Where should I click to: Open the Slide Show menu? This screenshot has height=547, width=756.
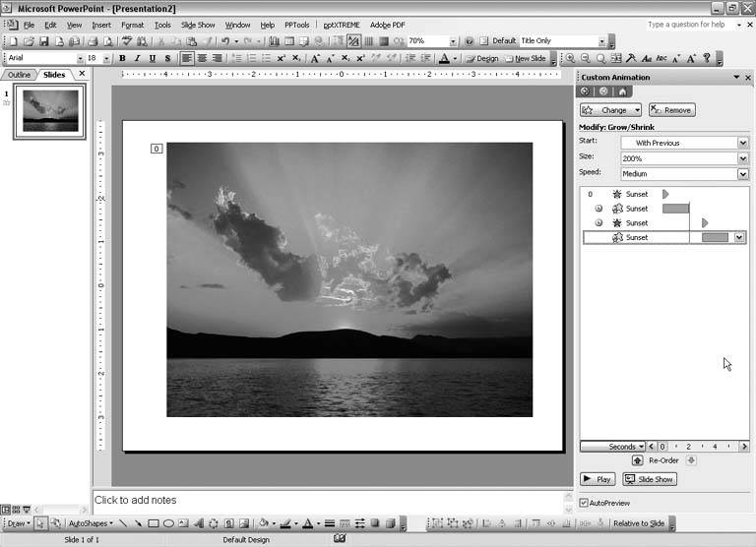[198, 25]
